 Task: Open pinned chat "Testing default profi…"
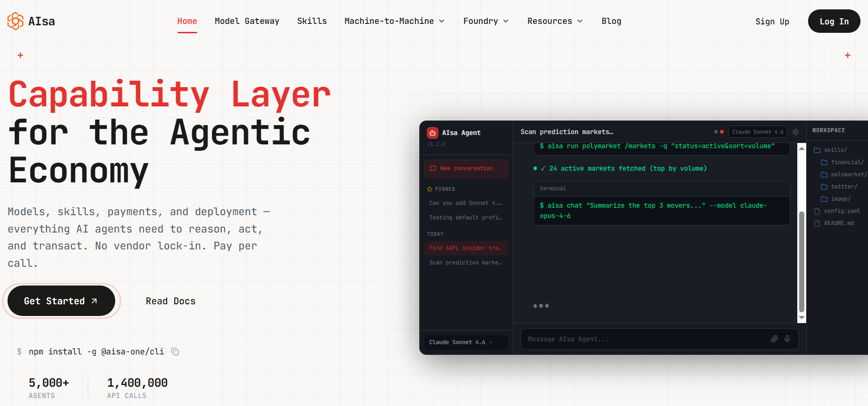pos(466,218)
